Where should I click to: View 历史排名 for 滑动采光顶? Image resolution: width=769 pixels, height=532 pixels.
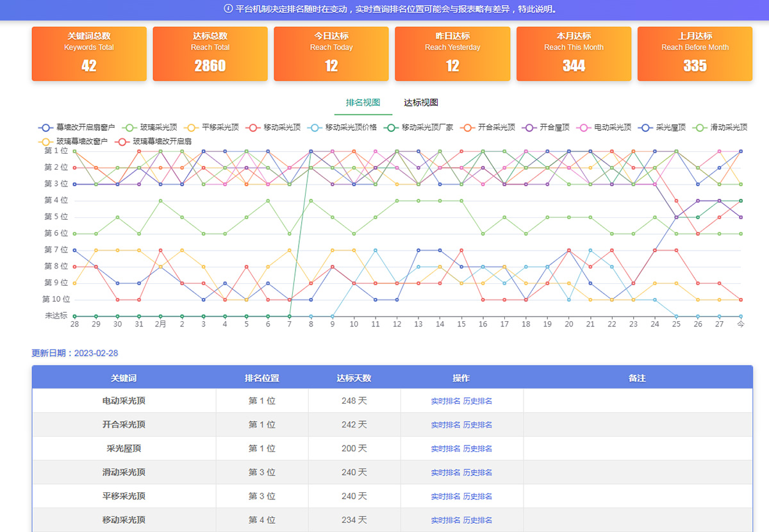pos(477,472)
